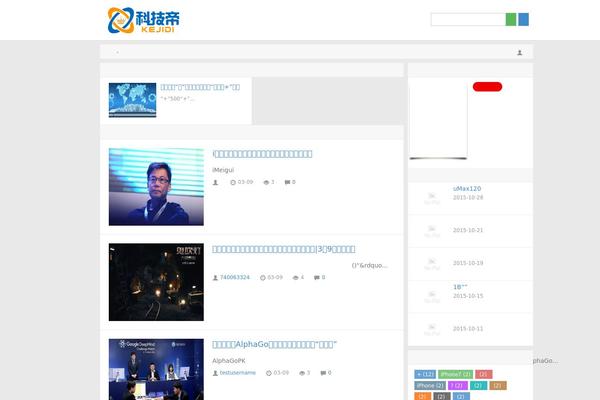The width and height of the screenshot is (600, 400).
Task: Click comment icon in 740063324 article row
Action: click(317, 278)
